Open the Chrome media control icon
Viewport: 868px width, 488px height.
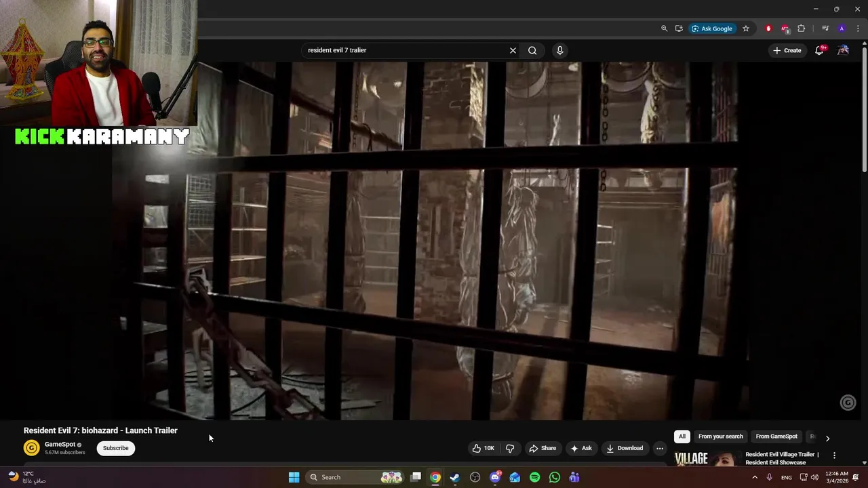click(825, 28)
